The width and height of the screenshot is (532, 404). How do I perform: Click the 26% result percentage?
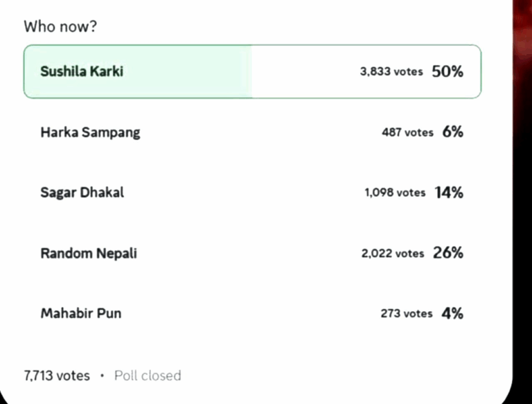448,253
